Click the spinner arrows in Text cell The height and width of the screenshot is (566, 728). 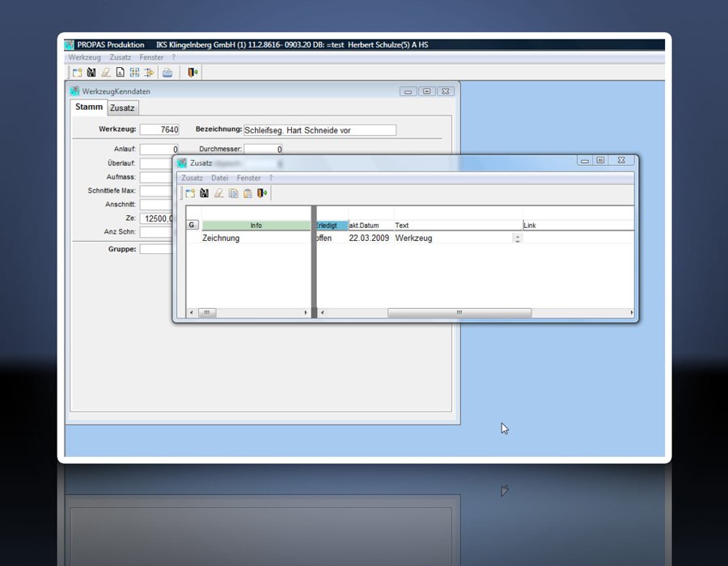tap(517, 238)
